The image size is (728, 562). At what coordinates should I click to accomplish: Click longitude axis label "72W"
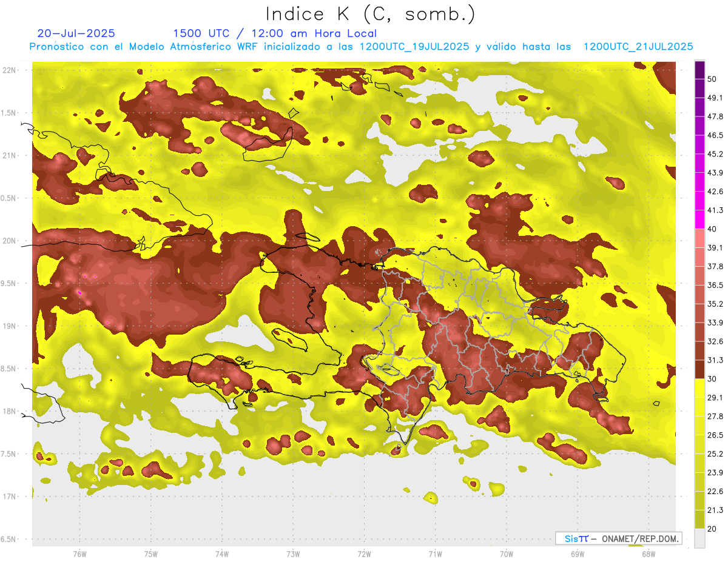[364, 554]
